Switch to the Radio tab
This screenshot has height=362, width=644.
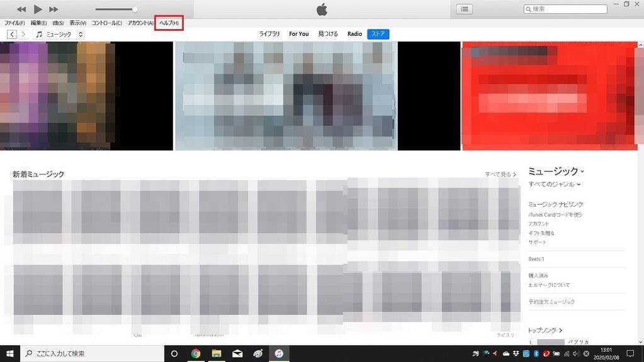354,34
